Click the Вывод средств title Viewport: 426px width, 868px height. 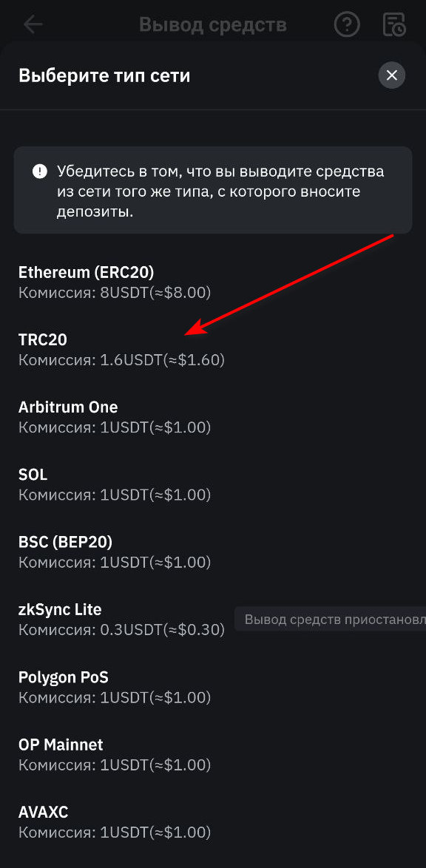(x=213, y=24)
